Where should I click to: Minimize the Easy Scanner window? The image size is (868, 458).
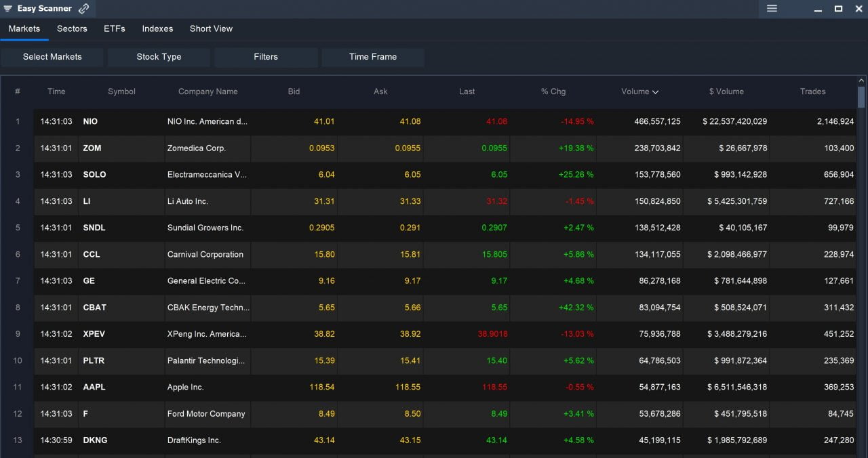coord(818,9)
